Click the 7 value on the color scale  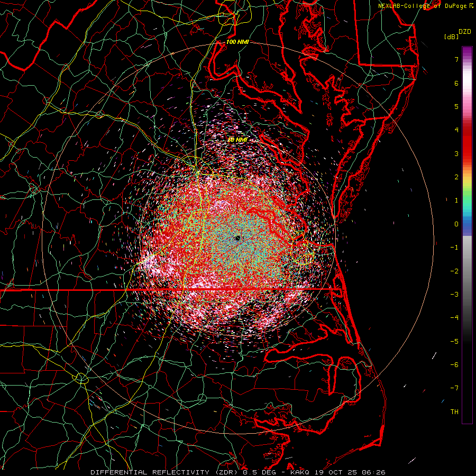click(x=456, y=59)
